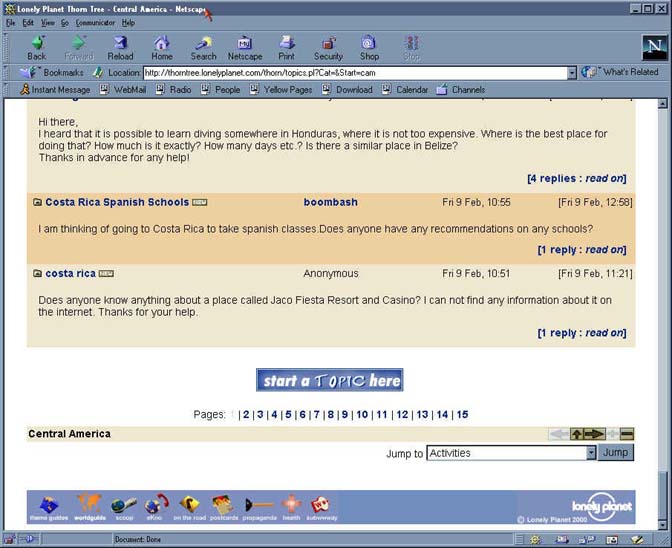The width and height of the screenshot is (672, 548).
Task: Click the Jump button
Action: tap(615, 452)
